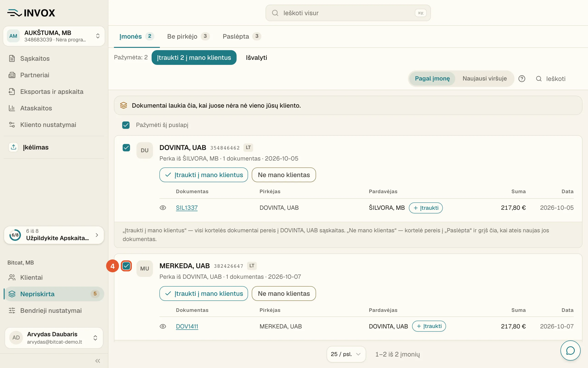Switch to the Įmonės tab
Image resolution: width=588 pixels, height=368 pixels.
[x=137, y=36]
